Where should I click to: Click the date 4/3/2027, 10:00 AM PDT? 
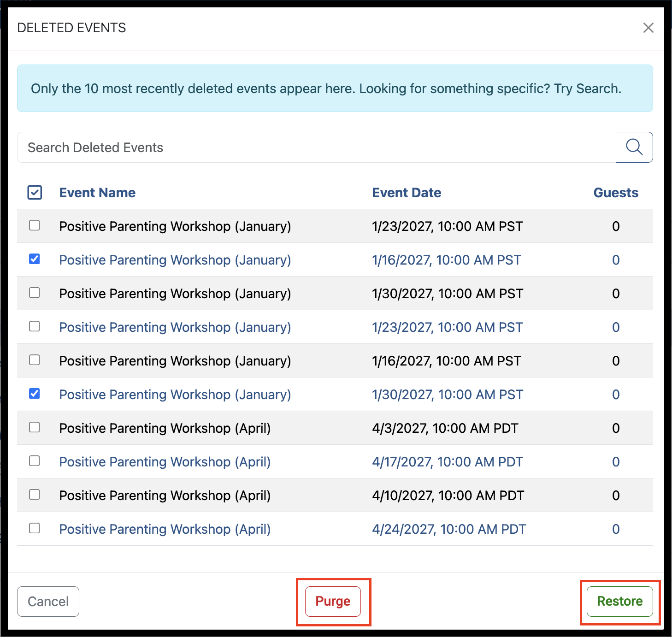click(x=445, y=428)
